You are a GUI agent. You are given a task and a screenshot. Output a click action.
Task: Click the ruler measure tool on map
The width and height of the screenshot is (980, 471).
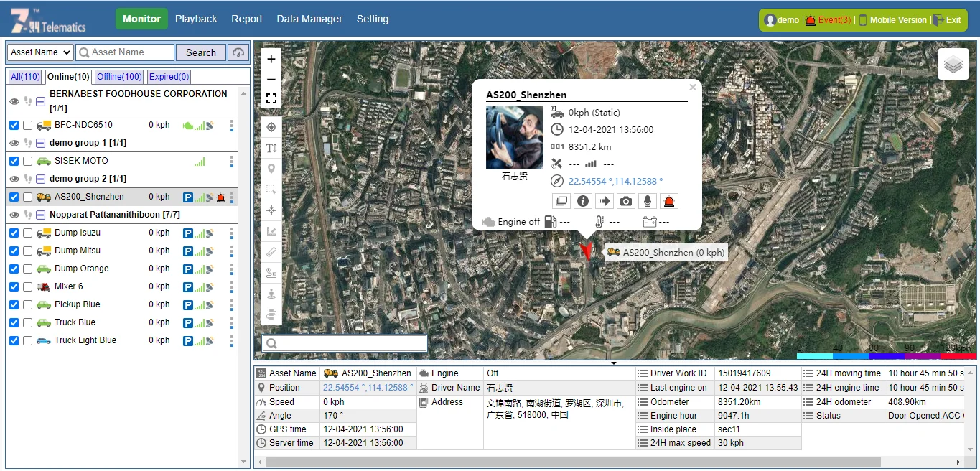click(x=271, y=252)
